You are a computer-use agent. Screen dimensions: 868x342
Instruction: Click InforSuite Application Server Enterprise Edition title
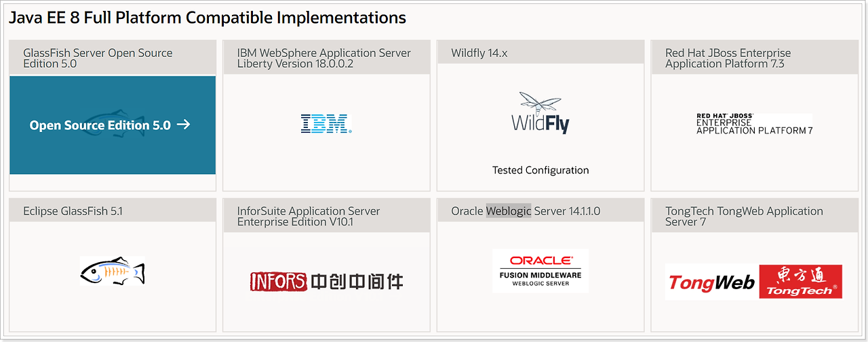pyautogui.click(x=309, y=217)
